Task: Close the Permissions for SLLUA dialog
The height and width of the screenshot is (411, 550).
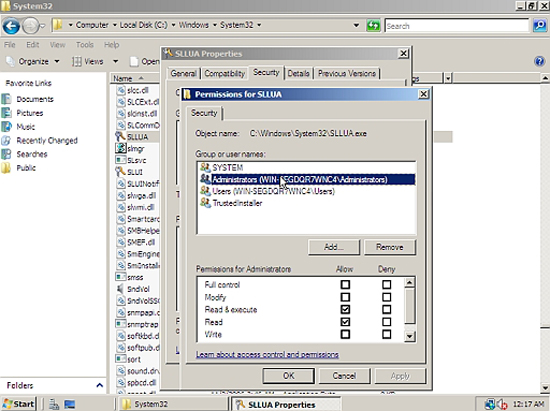Action: point(424,94)
